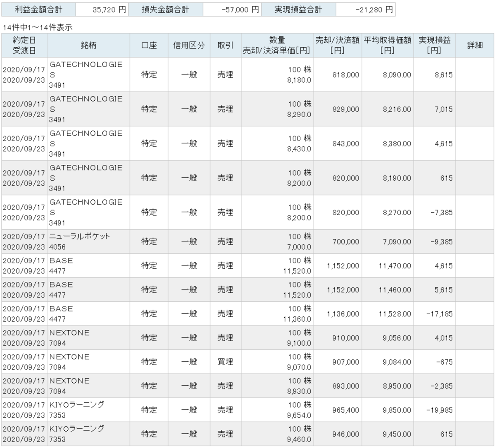The height and width of the screenshot is (448, 497).
Task: Click the 9,654.0 unit price value
Action: [x=299, y=415]
